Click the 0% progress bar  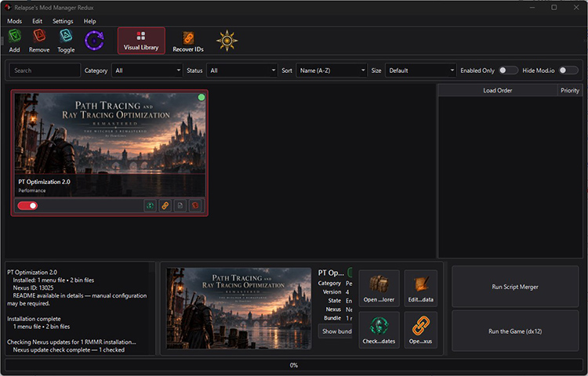pyautogui.click(x=294, y=365)
